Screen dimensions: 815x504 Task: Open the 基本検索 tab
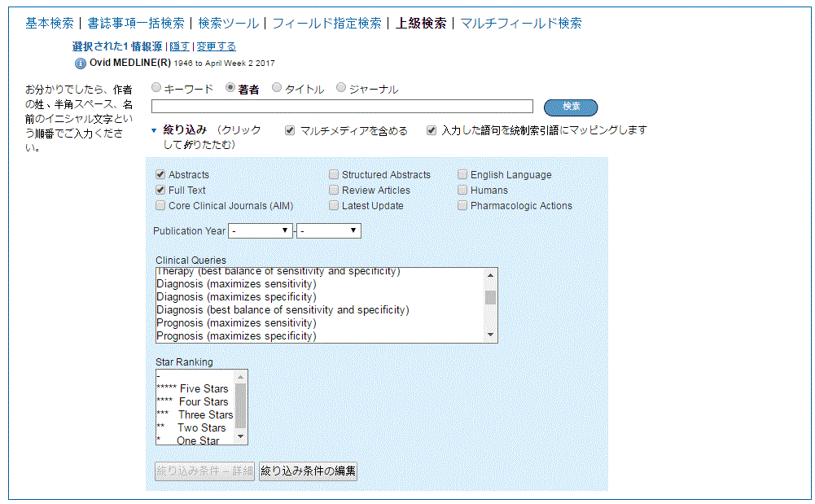[x=50, y=24]
